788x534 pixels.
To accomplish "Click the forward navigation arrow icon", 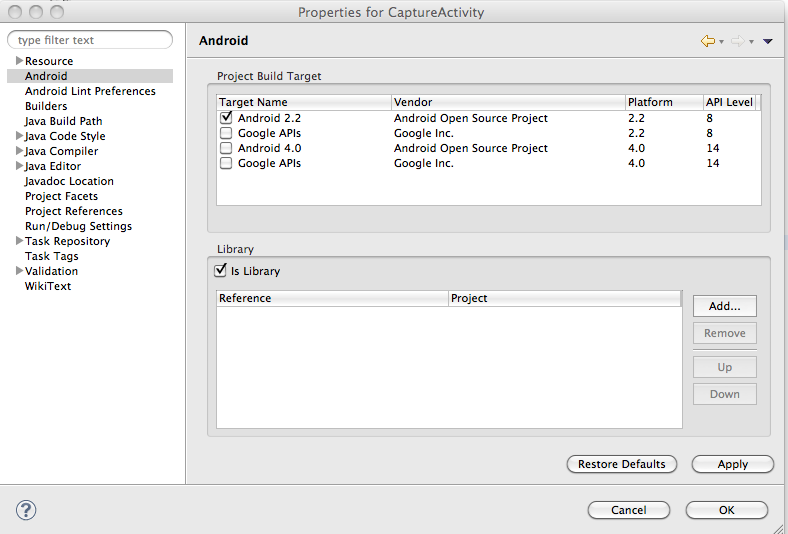I will point(737,41).
